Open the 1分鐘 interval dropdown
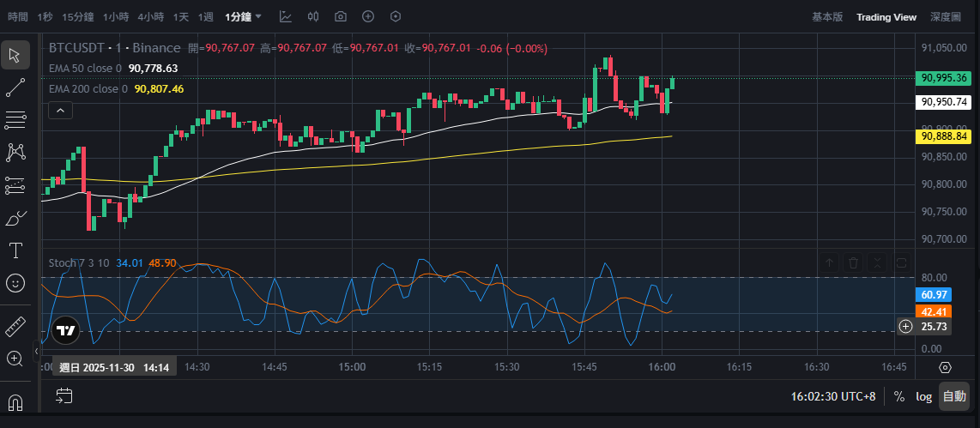Image resolution: width=980 pixels, height=428 pixels. coord(244,16)
